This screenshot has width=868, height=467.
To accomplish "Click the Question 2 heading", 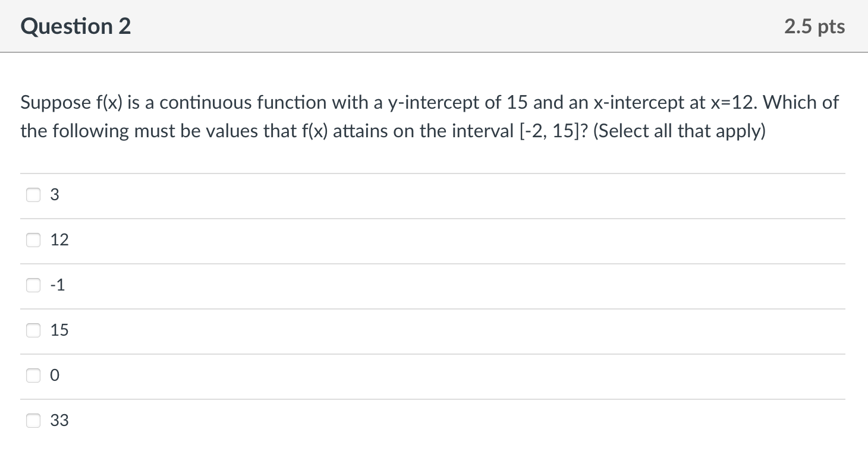I will point(75,26).
